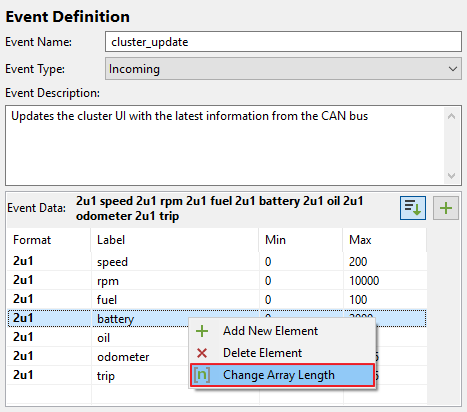Click the Min value 0 of fuel row

[268, 300]
